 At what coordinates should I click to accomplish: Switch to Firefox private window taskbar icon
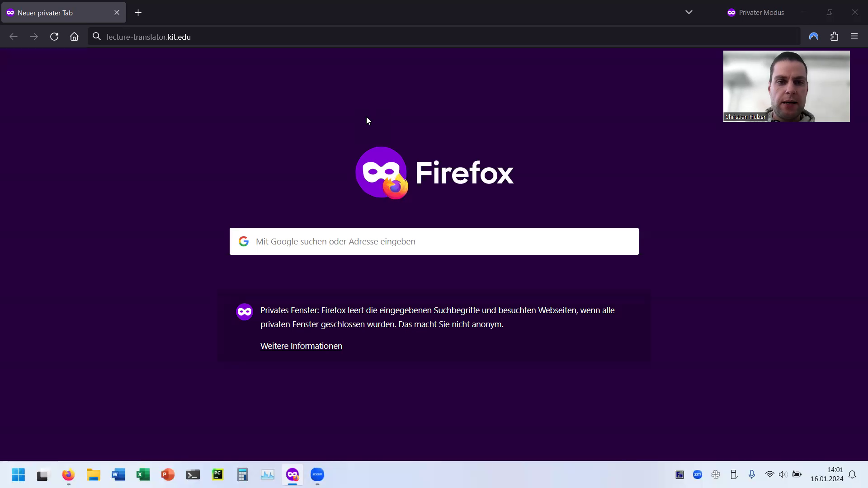tap(292, 475)
